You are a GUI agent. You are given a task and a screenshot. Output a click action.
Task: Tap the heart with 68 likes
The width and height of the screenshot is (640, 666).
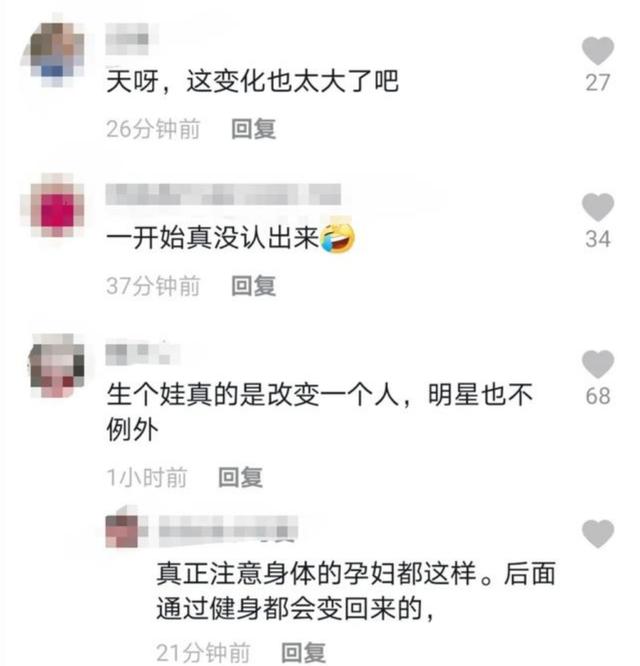tap(598, 364)
